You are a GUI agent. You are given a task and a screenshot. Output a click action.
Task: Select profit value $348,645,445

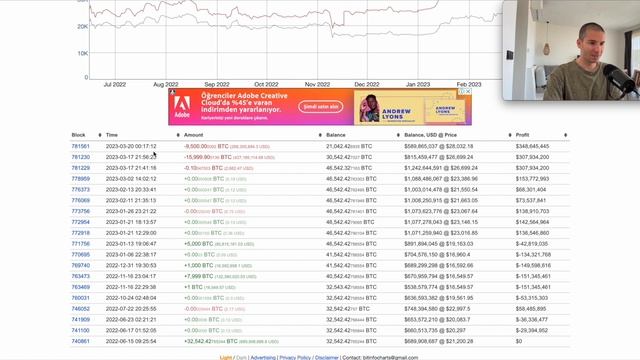[x=532, y=146]
